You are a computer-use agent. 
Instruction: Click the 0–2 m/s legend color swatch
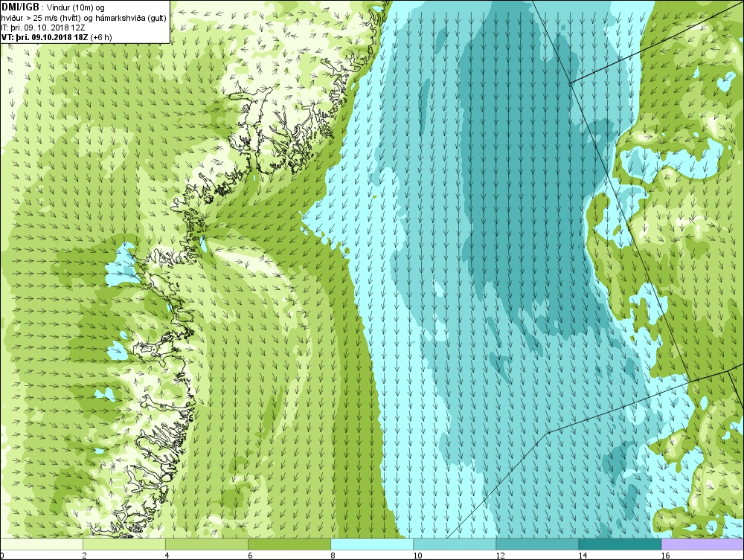point(41,544)
